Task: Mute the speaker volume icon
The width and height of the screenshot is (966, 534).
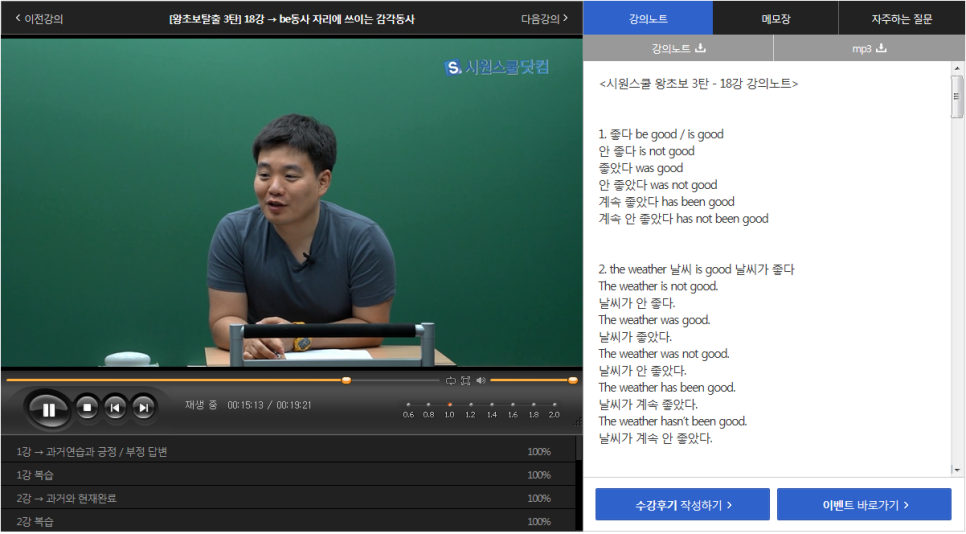Action: click(x=481, y=381)
